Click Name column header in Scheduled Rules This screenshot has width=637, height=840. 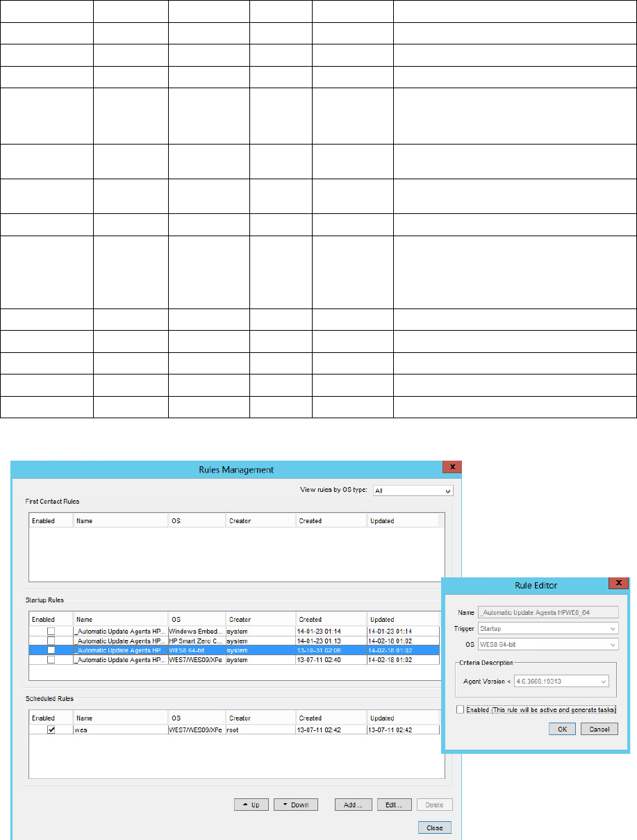pos(120,718)
